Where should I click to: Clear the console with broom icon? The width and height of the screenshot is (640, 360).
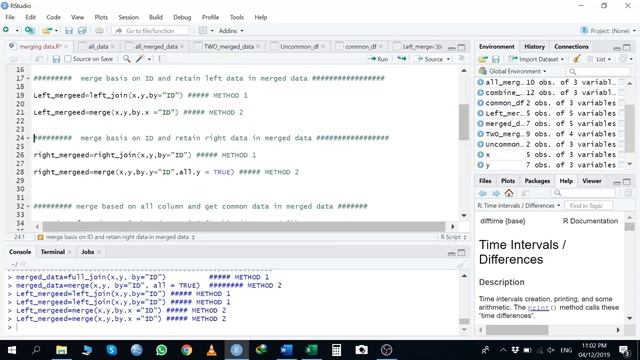461,264
